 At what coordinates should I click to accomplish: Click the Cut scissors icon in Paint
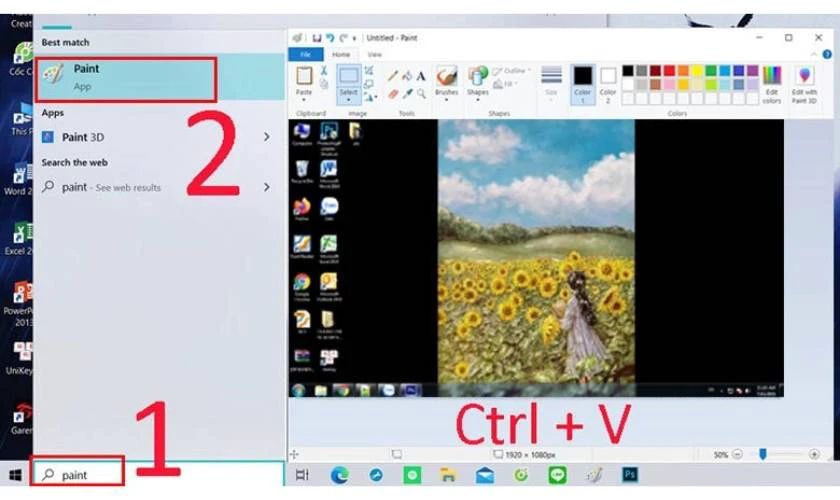coord(324,70)
